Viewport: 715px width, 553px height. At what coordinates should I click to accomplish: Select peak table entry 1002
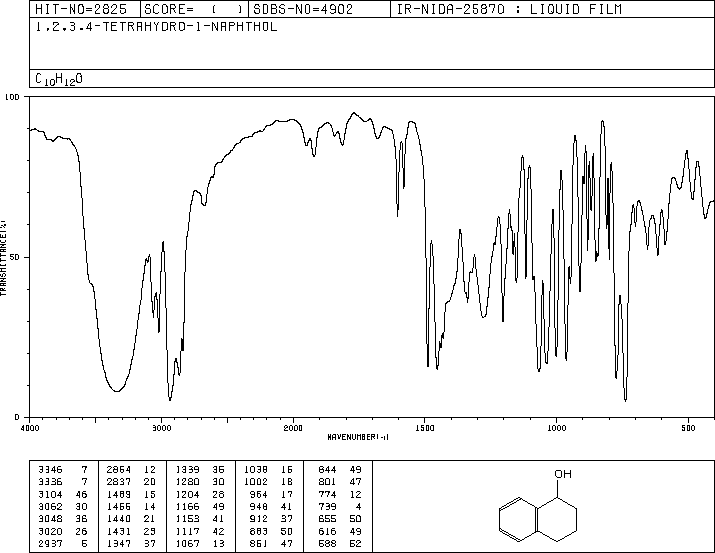pos(256,481)
